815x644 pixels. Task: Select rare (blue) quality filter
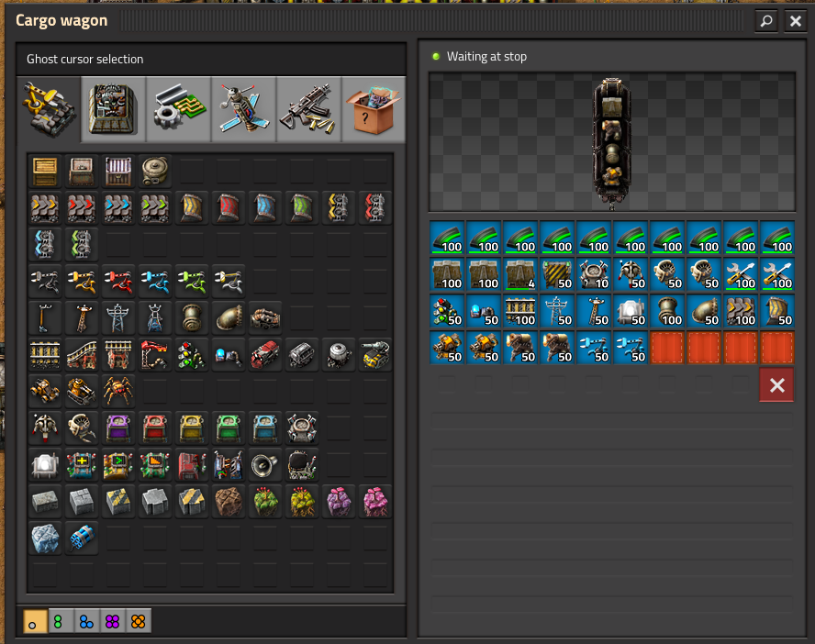86,621
